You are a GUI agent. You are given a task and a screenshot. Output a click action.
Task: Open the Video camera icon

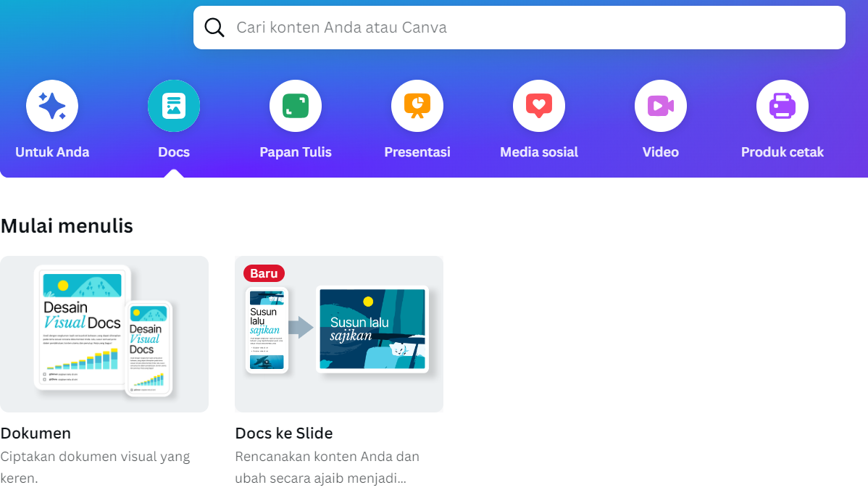[660, 105]
